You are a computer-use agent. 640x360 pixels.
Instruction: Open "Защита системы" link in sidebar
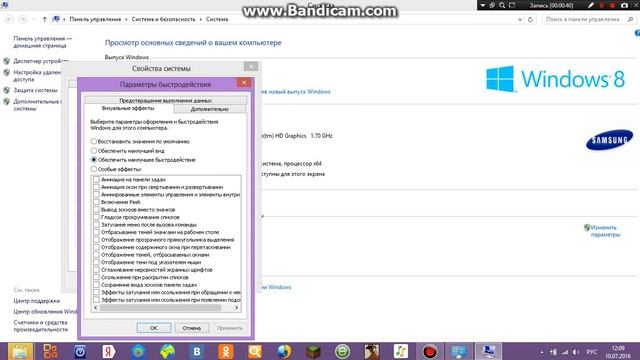tap(36, 90)
